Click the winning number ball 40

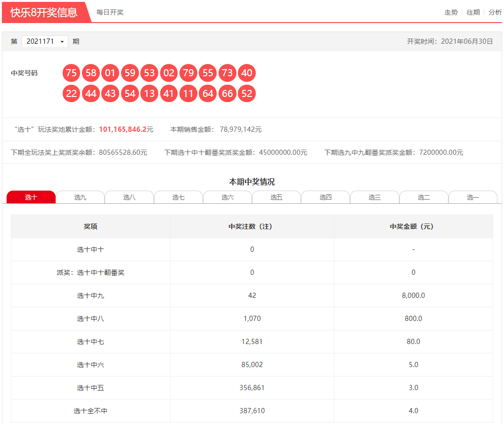(247, 73)
